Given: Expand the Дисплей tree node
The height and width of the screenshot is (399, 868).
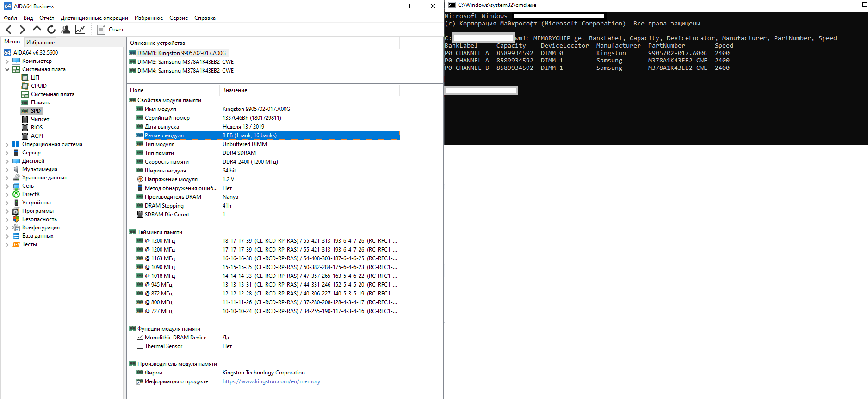Looking at the screenshot, I should tap(7, 161).
